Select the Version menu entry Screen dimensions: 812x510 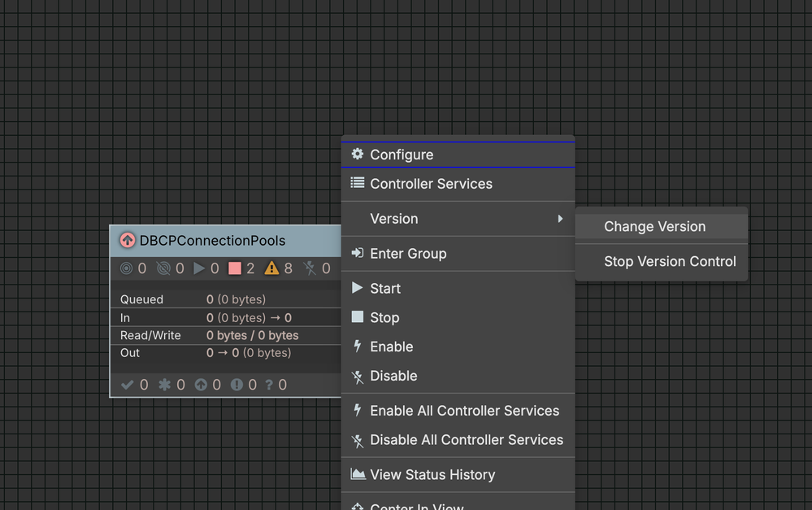(458, 219)
